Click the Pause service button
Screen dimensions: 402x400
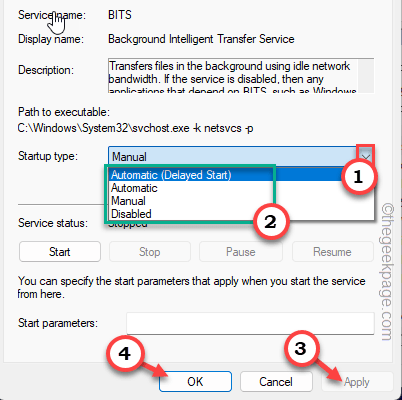241,252
